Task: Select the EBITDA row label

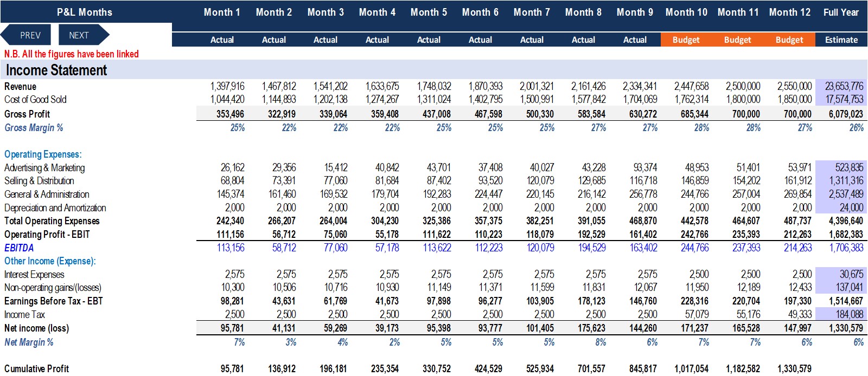Action: pyautogui.click(x=19, y=248)
